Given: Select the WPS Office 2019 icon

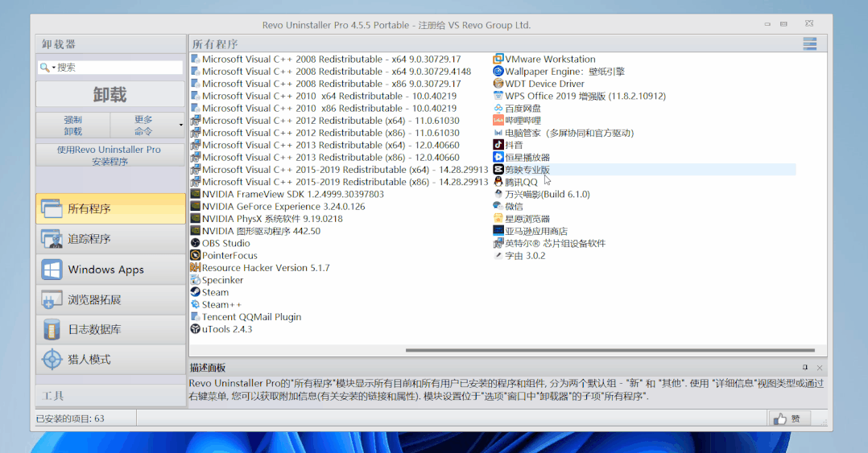Looking at the screenshot, I should (498, 96).
